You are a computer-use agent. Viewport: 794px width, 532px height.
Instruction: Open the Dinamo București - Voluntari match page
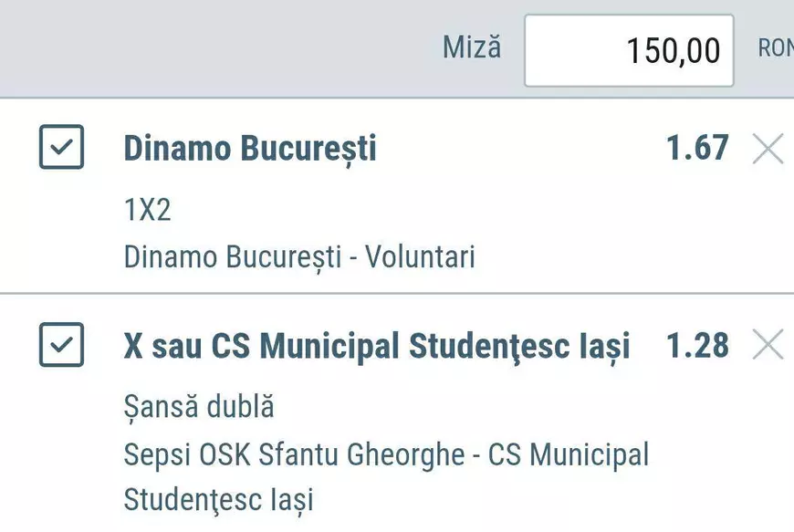click(x=299, y=256)
